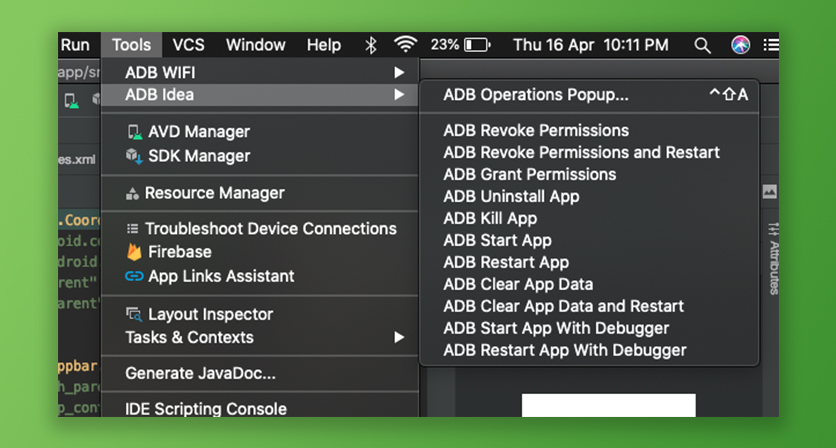The image size is (836, 448).
Task: Select ADB Revoke Permissions
Action: click(589, 131)
